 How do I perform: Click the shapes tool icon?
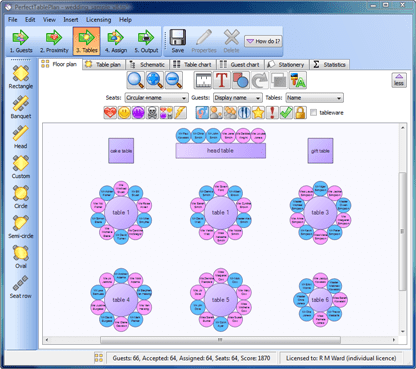241,80
